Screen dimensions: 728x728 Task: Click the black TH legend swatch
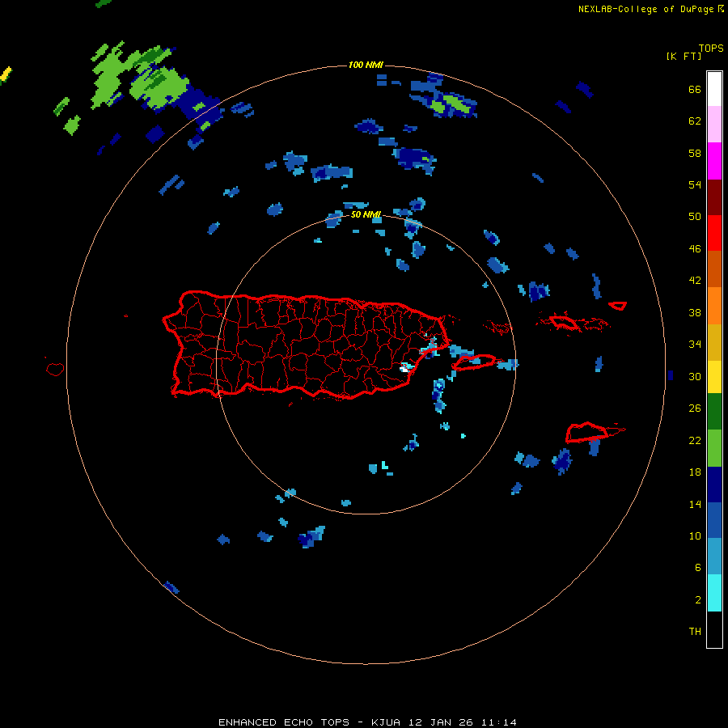pyautogui.click(x=714, y=629)
